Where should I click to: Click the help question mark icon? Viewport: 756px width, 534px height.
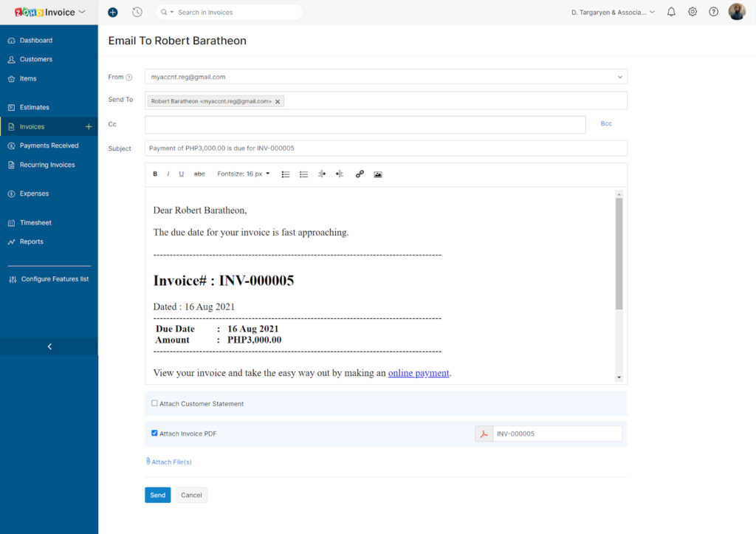coord(713,12)
